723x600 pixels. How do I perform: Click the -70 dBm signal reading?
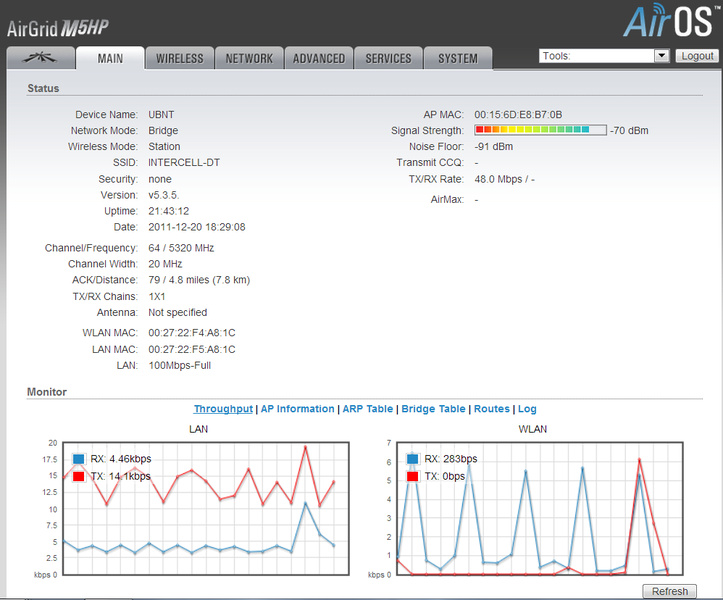(629, 131)
